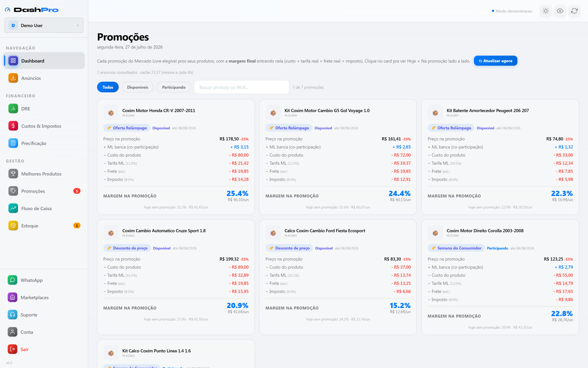Click the Promoções red badge count 5

(x=77, y=191)
